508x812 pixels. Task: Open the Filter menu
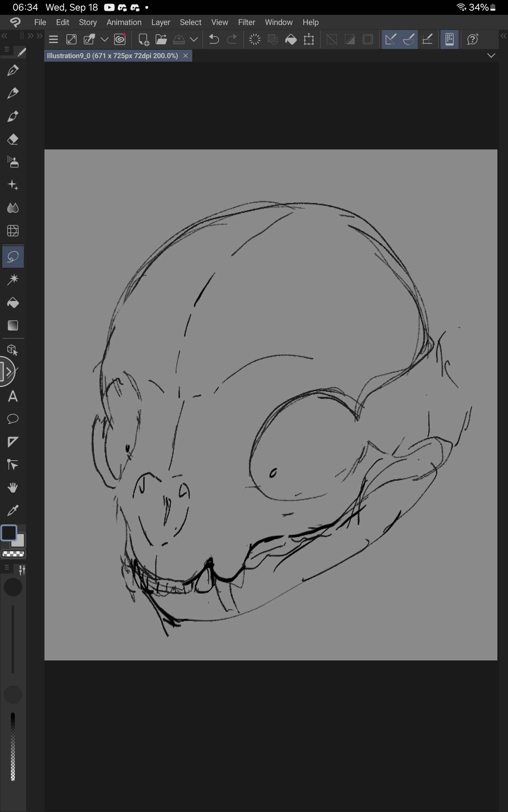click(x=246, y=22)
